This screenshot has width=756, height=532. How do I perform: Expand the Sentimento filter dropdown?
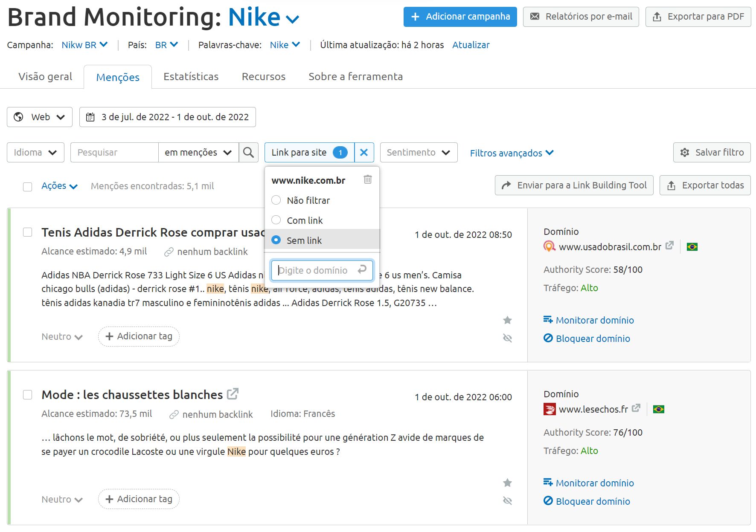(419, 153)
